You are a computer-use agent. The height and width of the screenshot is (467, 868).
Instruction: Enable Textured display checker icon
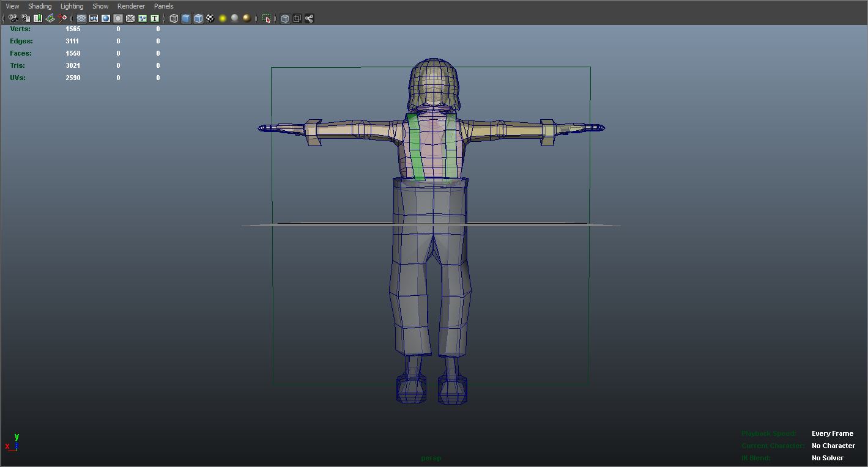point(210,18)
